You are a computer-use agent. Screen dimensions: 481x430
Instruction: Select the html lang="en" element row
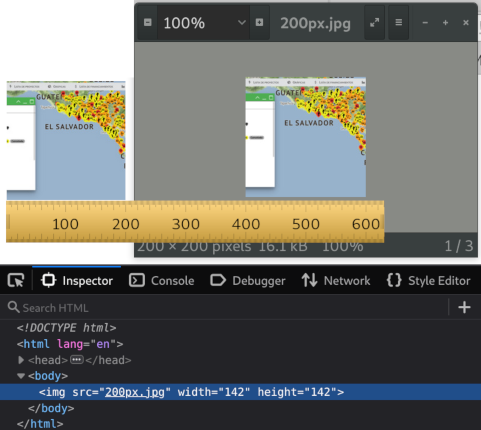240,344
